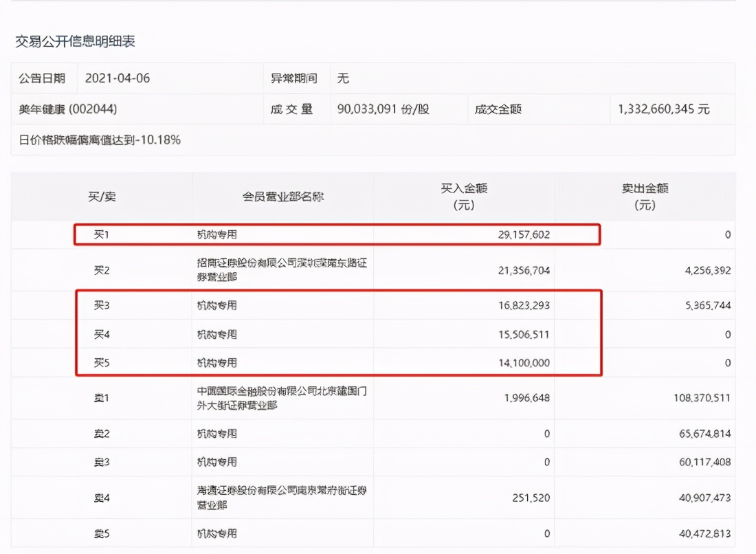
Task: Click the 买/卖 column header
Action: [x=101, y=197]
